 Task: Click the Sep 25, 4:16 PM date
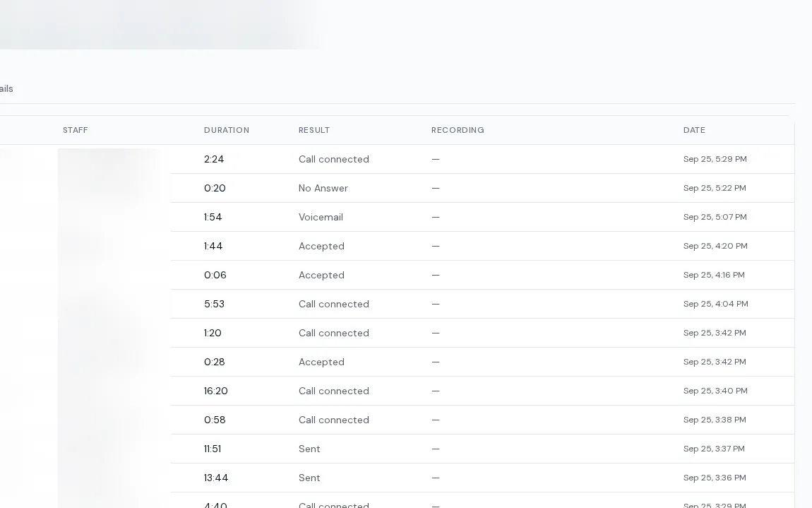714,276
